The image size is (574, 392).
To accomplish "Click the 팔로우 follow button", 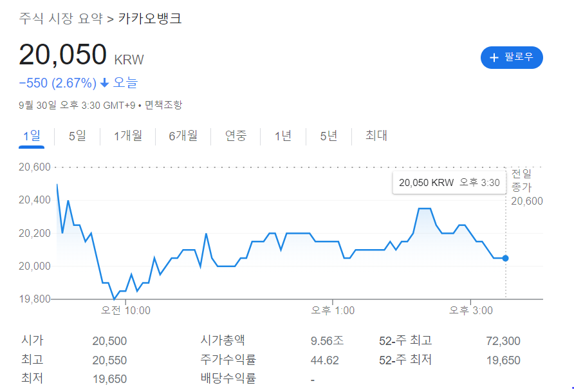I will click(x=512, y=57).
